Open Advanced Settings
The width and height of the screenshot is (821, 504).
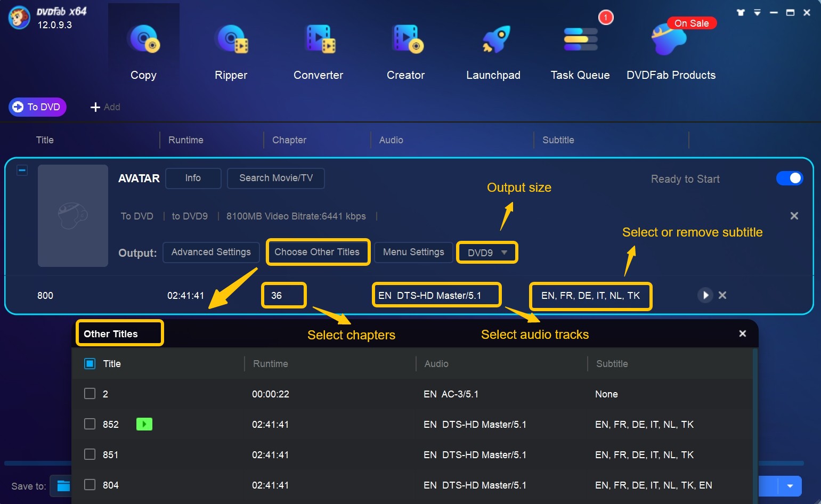coord(211,252)
